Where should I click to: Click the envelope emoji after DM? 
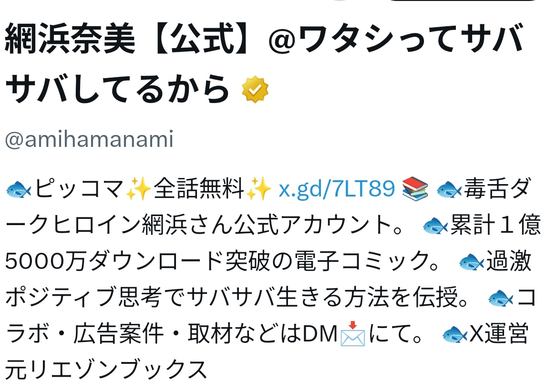pyautogui.click(x=353, y=333)
